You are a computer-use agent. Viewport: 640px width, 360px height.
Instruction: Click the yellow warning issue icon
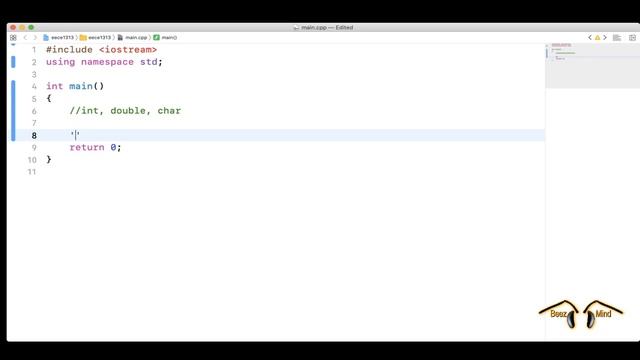coord(598,38)
